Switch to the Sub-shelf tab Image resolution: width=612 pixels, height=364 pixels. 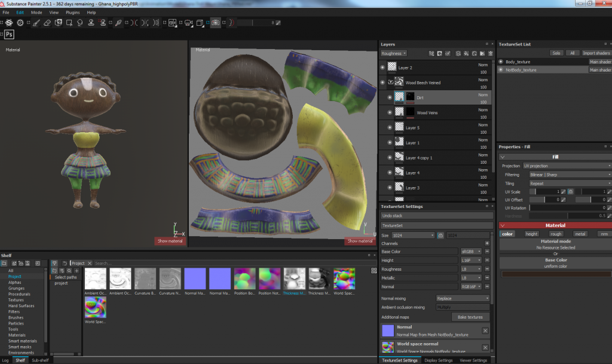40,360
